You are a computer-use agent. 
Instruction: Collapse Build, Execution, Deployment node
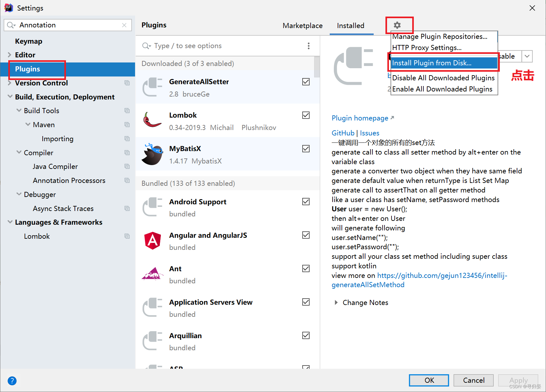(10, 97)
